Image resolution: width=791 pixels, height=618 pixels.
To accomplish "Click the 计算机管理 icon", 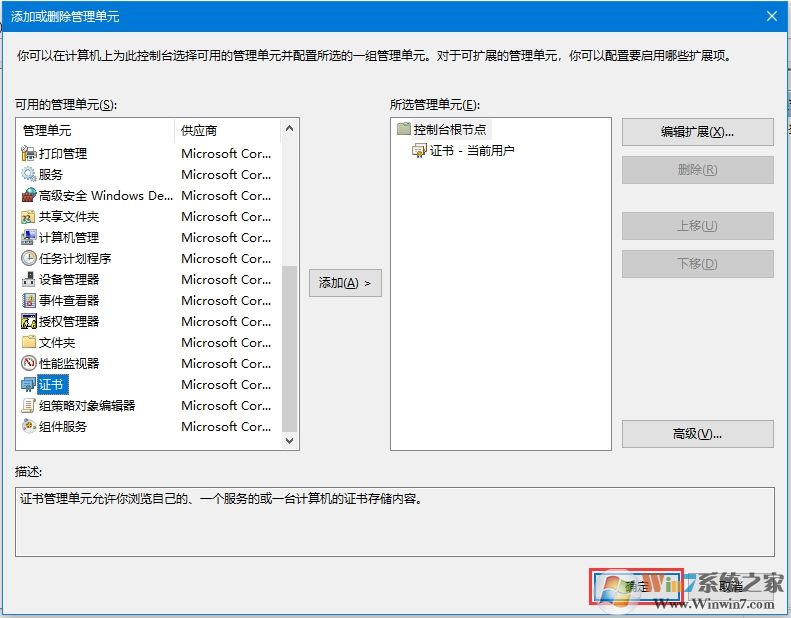I will 29,237.
